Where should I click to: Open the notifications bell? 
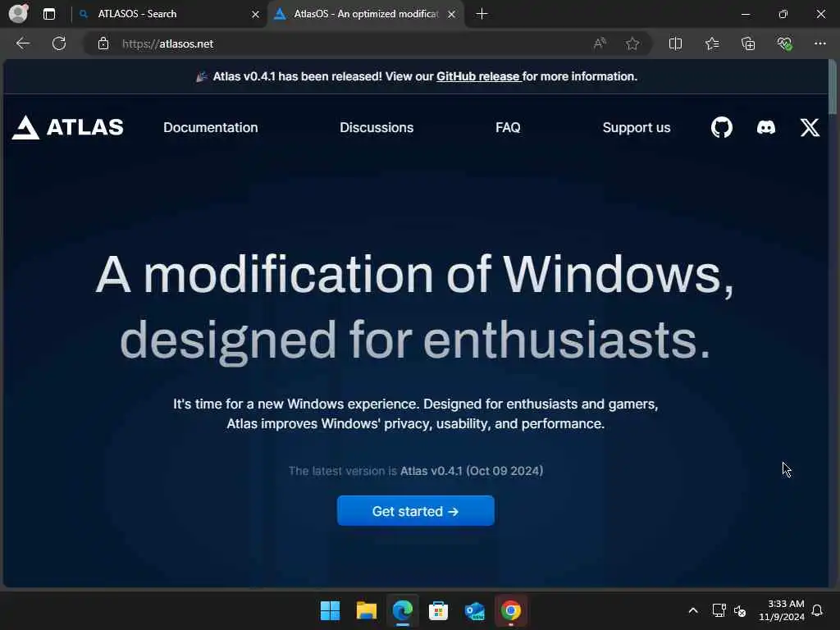817,610
